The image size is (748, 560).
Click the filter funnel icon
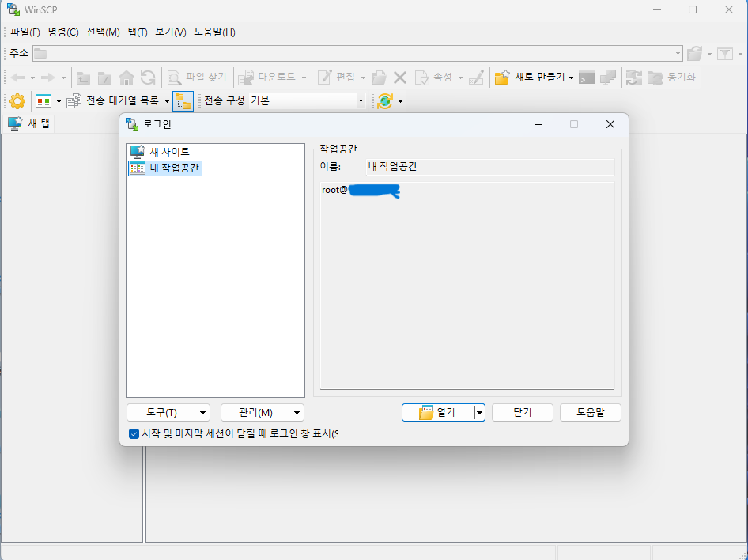(x=724, y=54)
